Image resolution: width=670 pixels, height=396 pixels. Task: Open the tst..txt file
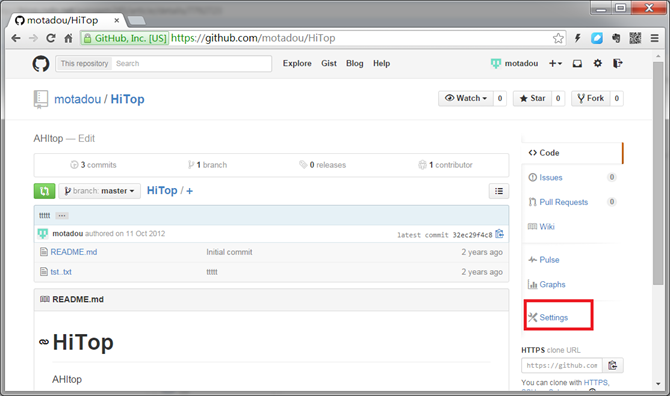click(x=61, y=272)
